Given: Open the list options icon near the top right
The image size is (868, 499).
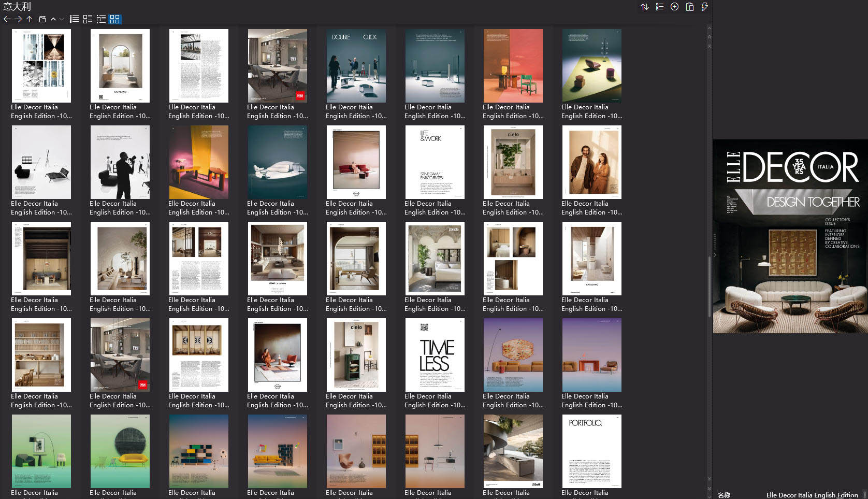Looking at the screenshot, I should pyautogui.click(x=659, y=6).
